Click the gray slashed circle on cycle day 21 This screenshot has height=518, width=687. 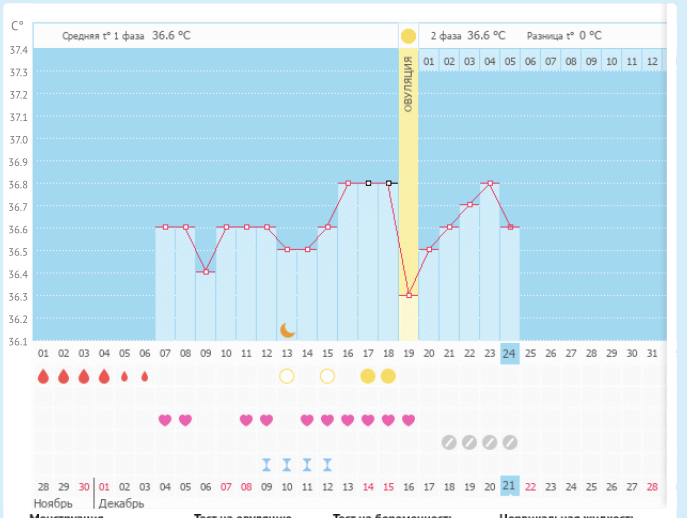pyautogui.click(x=449, y=441)
